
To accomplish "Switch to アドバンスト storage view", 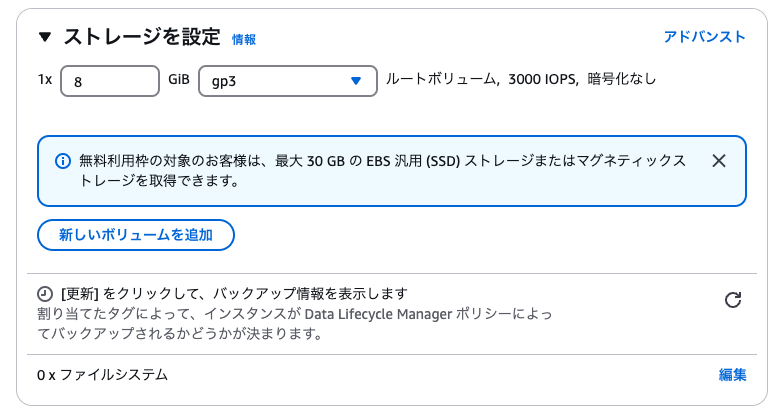I will point(704,37).
